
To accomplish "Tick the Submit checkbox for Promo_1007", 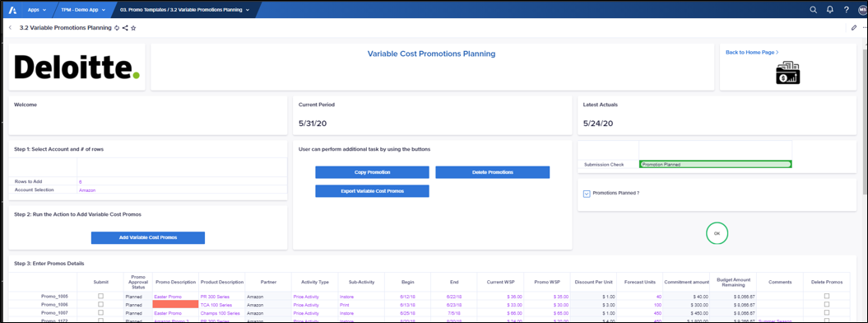I will point(100,313).
